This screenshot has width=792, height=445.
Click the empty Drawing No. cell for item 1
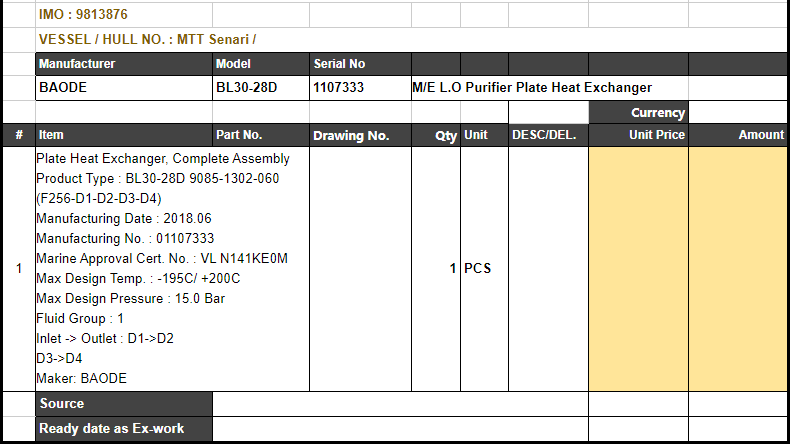[360, 269]
